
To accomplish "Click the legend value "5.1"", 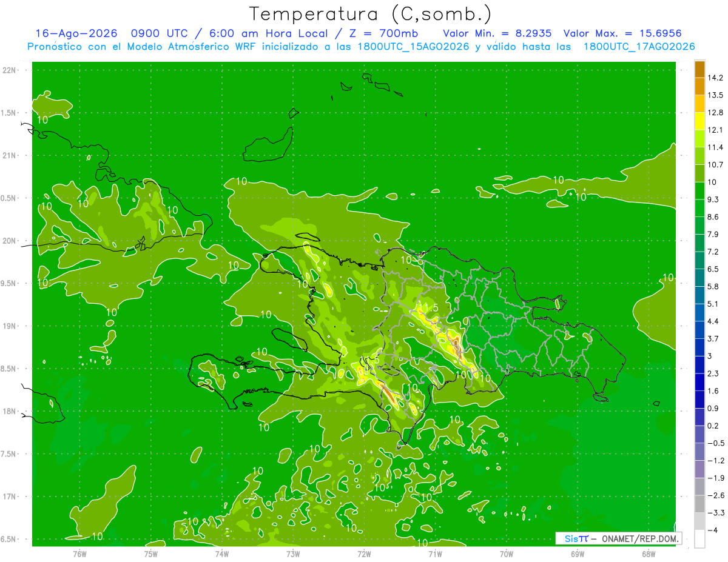I will [x=714, y=304].
